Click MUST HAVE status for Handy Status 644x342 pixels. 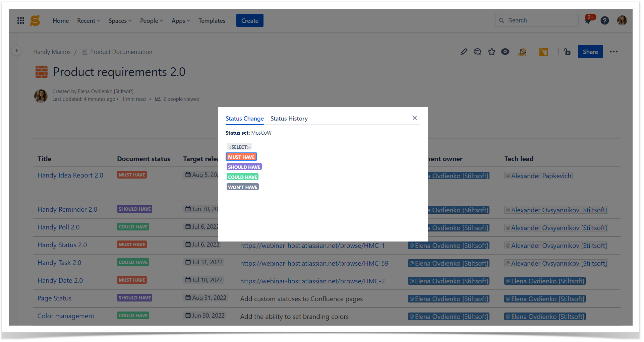pos(132,245)
